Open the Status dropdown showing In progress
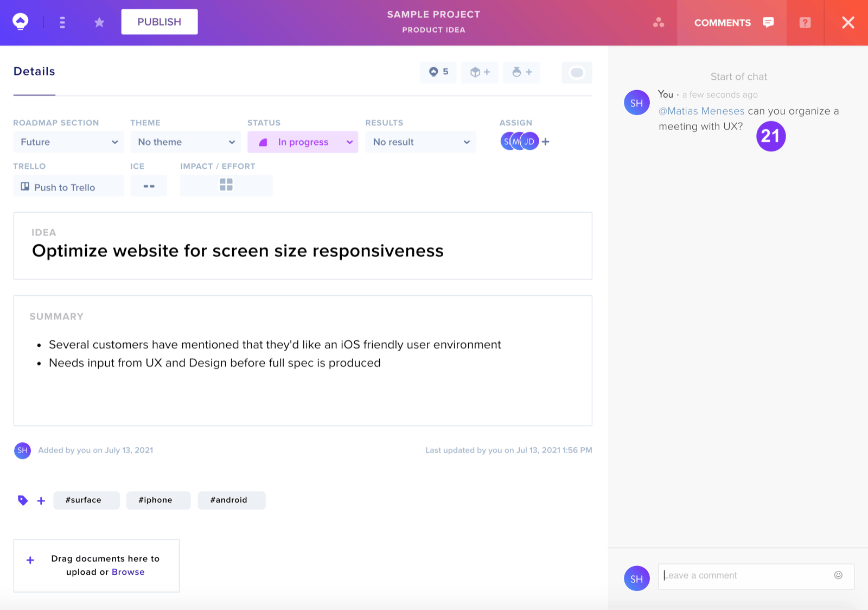 pyautogui.click(x=303, y=142)
